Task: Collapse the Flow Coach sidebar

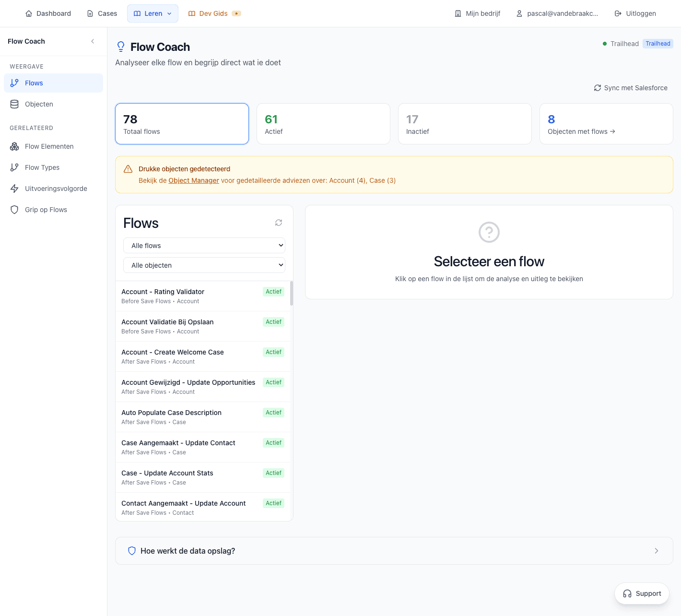Action: tap(93, 41)
